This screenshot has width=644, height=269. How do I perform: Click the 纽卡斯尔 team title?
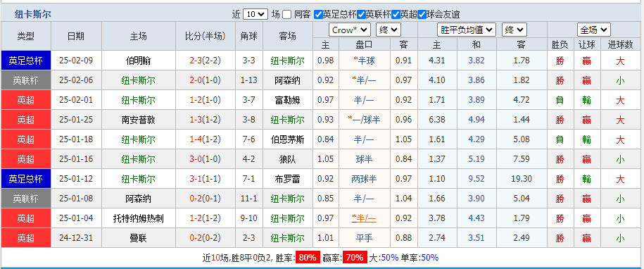pyautogui.click(x=33, y=14)
